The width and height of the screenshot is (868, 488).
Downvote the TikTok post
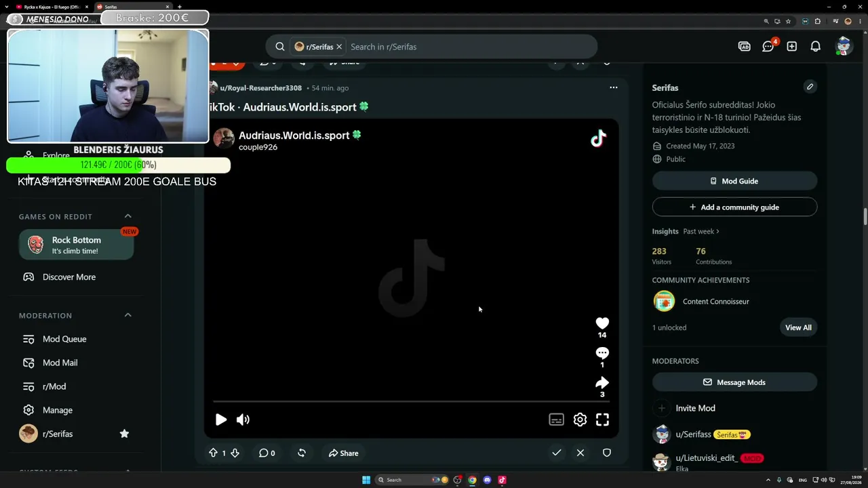235,453
